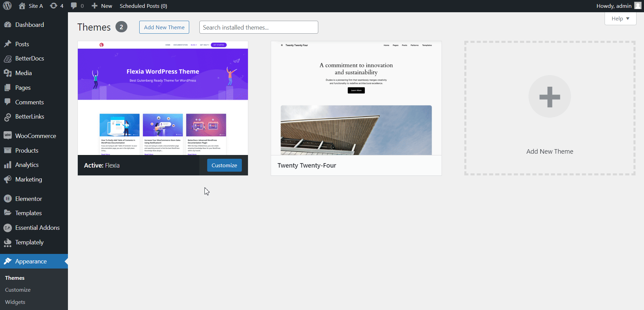Viewport: 644px width, 310px height.
Task: Click the updates refresh icon showing 4
Action: pos(54,5)
